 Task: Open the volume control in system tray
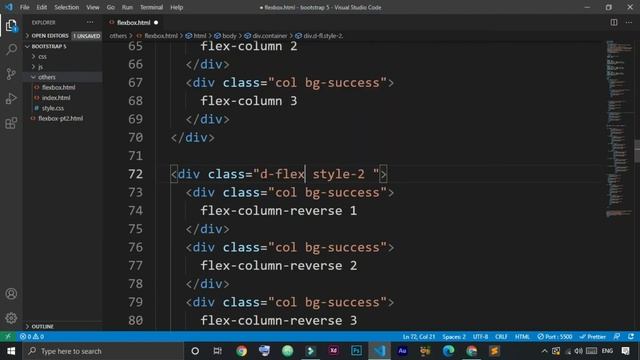pyautogui.click(x=578, y=351)
